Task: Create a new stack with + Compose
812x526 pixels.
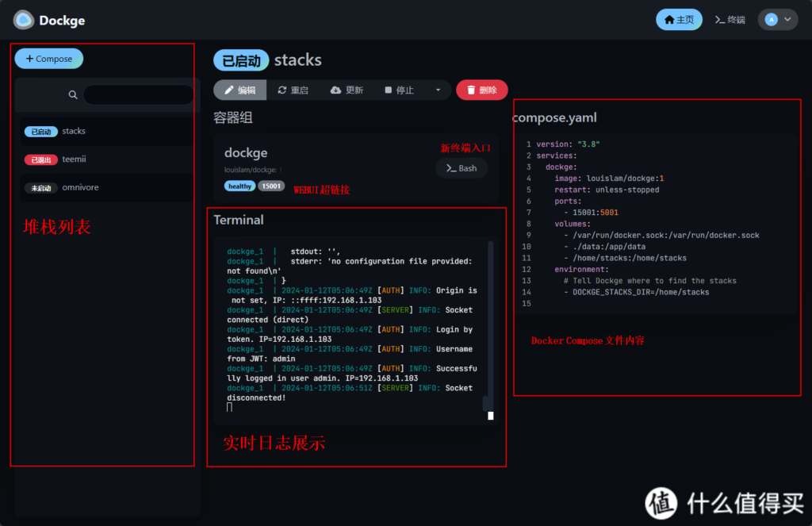Action: pos(48,59)
